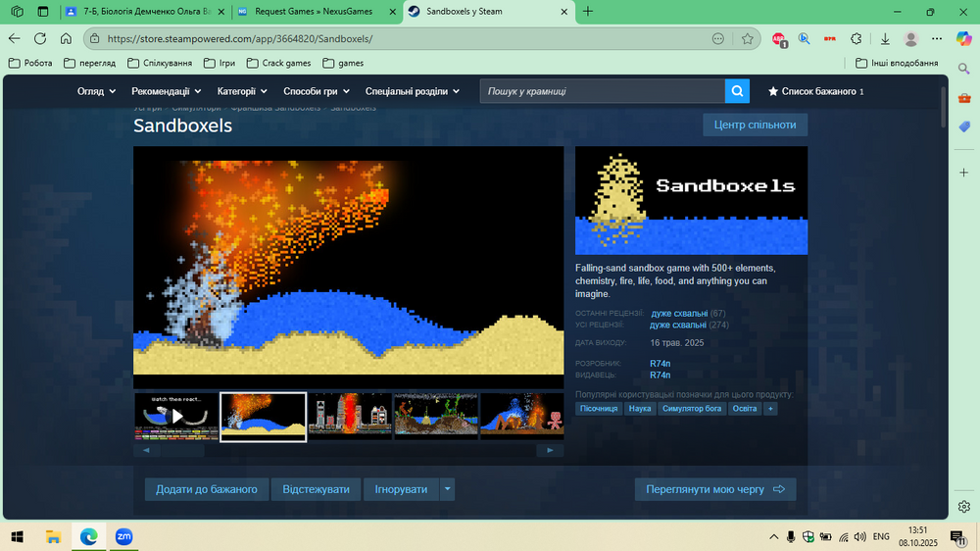Open the browser Extensions puzzle icon
Screen dimensions: 980x551
856,39
